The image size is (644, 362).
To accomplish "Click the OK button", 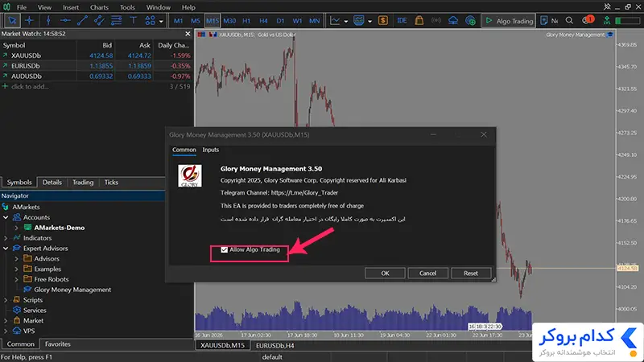I will (x=385, y=273).
